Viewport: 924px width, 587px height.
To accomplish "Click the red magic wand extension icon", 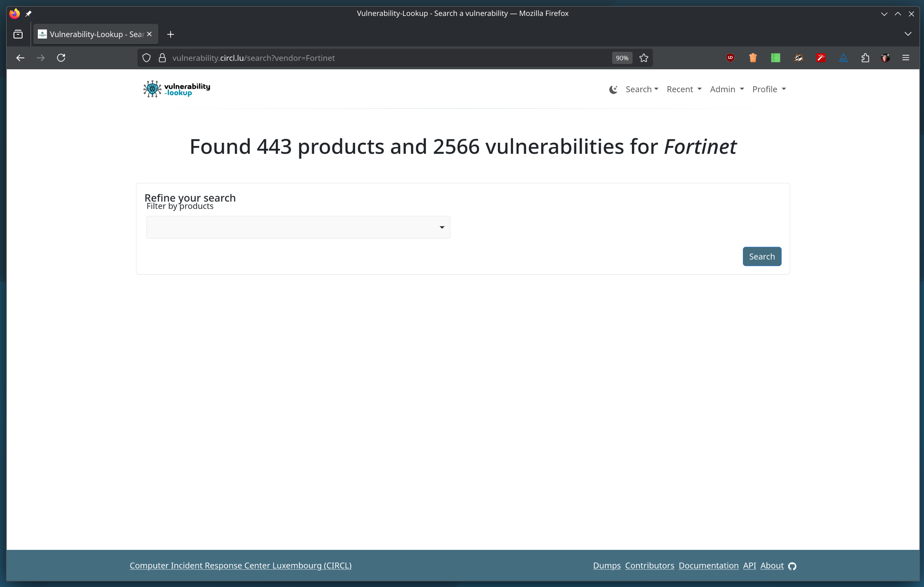I will [x=821, y=58].
